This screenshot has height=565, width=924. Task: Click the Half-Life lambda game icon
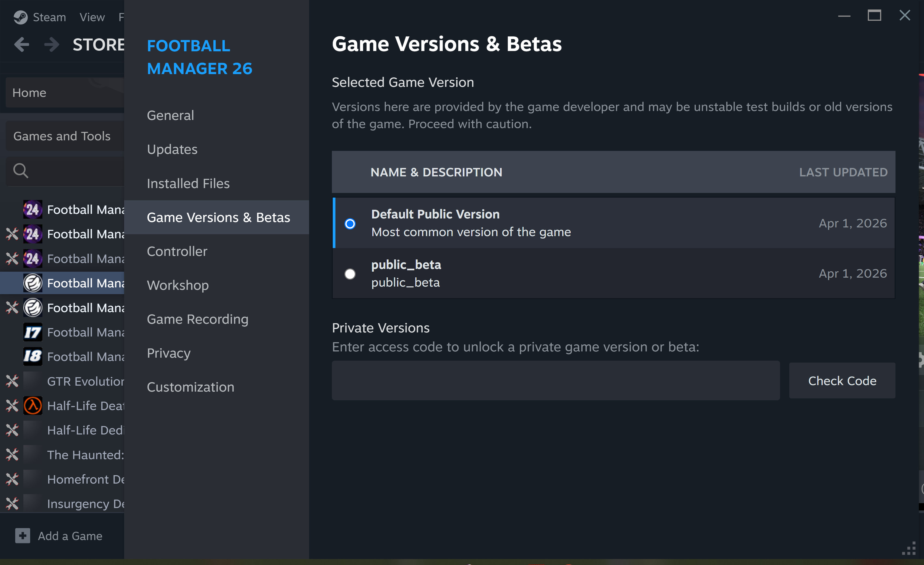[33, 406]
